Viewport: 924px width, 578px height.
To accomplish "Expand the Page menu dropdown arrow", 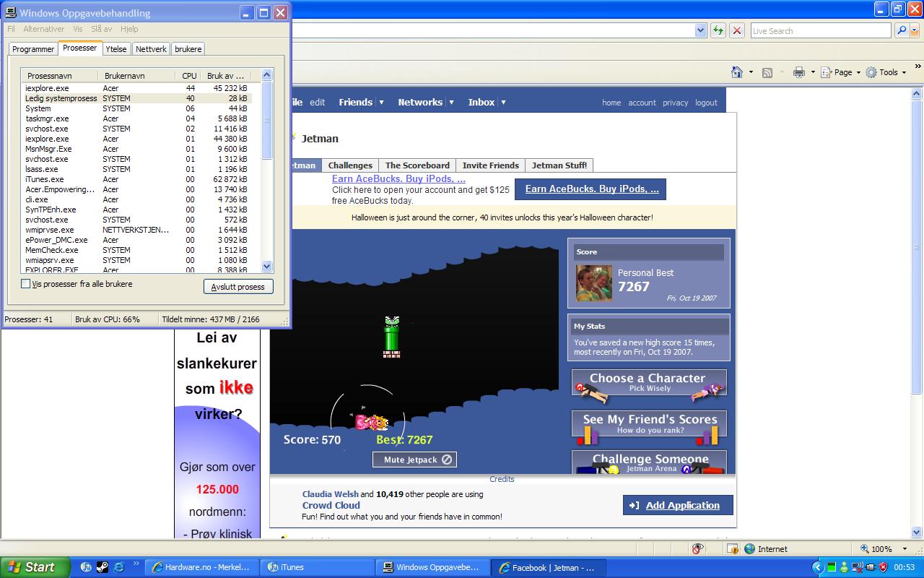I will point(858,72).
